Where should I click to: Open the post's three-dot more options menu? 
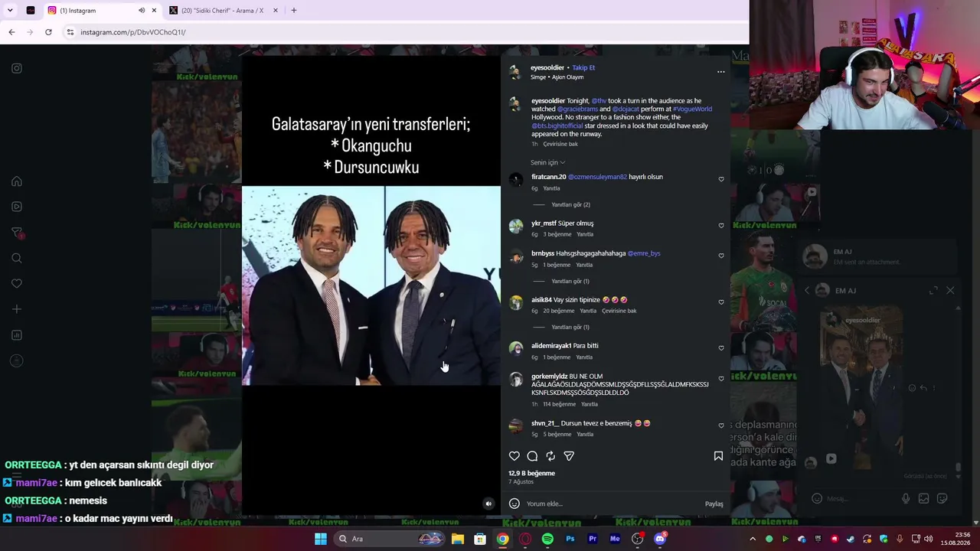coord(720,72)
